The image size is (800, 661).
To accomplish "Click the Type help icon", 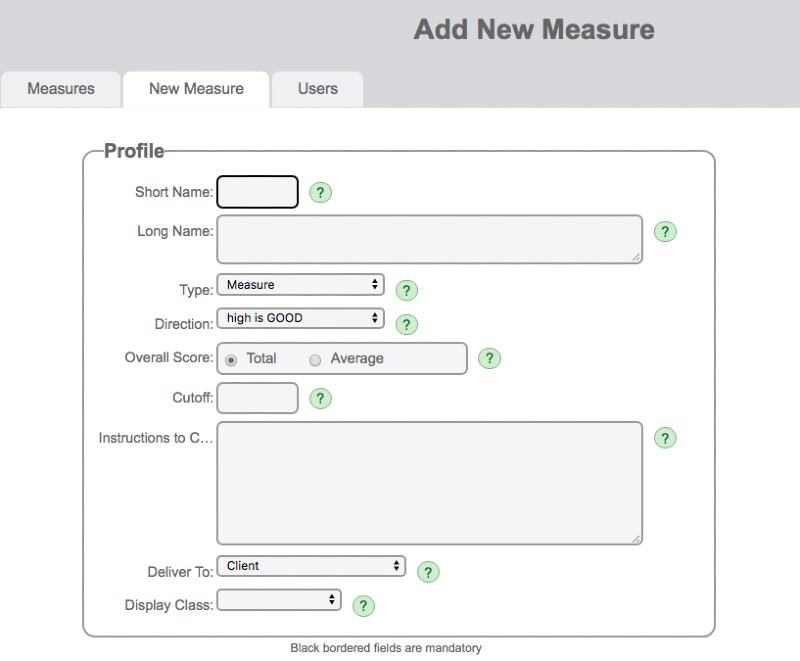I will [405, 290].
